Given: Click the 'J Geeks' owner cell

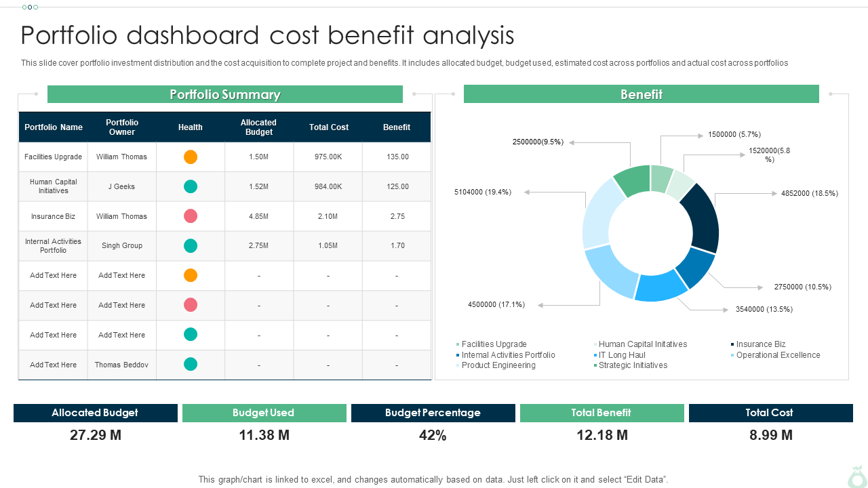Looking at the screenshot, I should click(122, 186).
